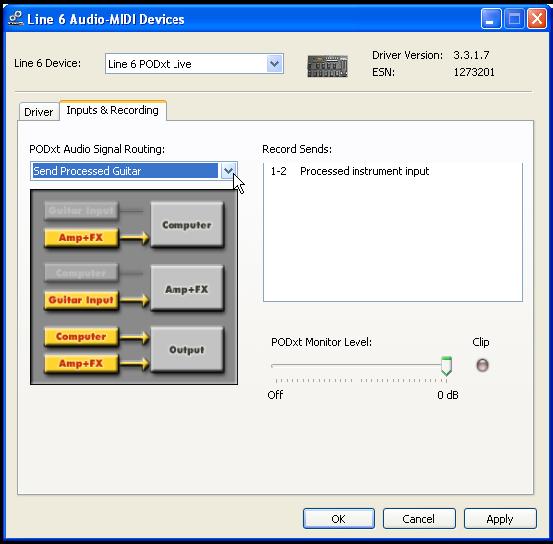Click the Output destination block in diagram
The width and height of the screenshot is (553, 544).
click(187, 350)
